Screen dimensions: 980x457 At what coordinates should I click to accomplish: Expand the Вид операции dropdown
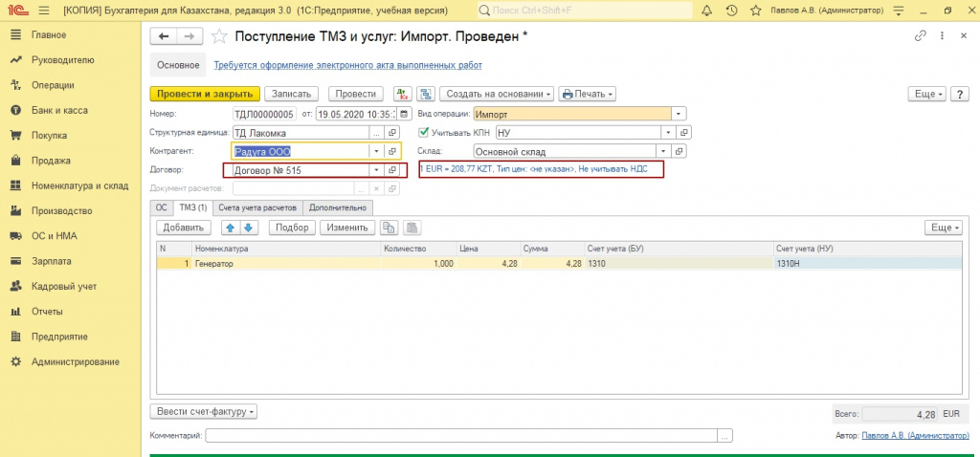pos(678,114)
